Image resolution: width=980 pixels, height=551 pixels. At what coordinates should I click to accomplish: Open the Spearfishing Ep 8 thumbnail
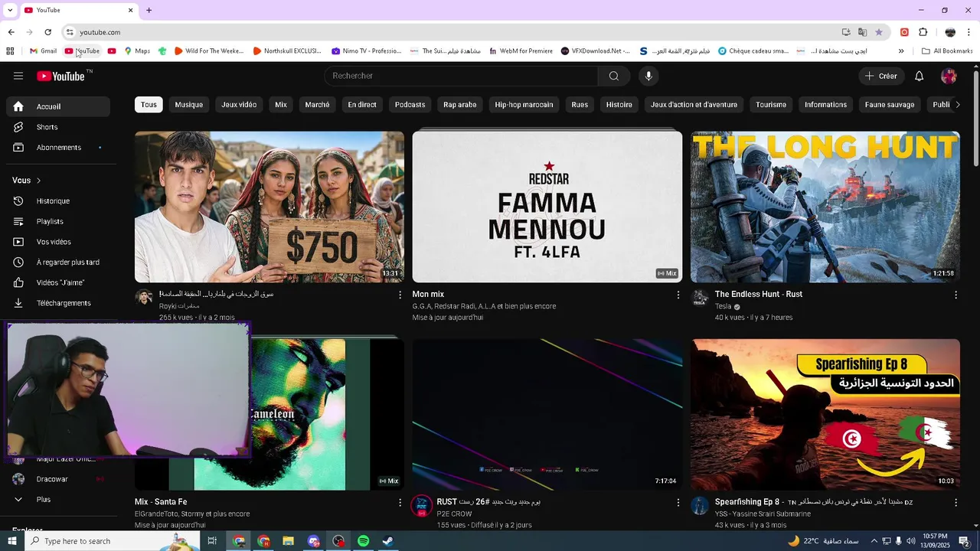pyautogui.click(x=825, y=414)
